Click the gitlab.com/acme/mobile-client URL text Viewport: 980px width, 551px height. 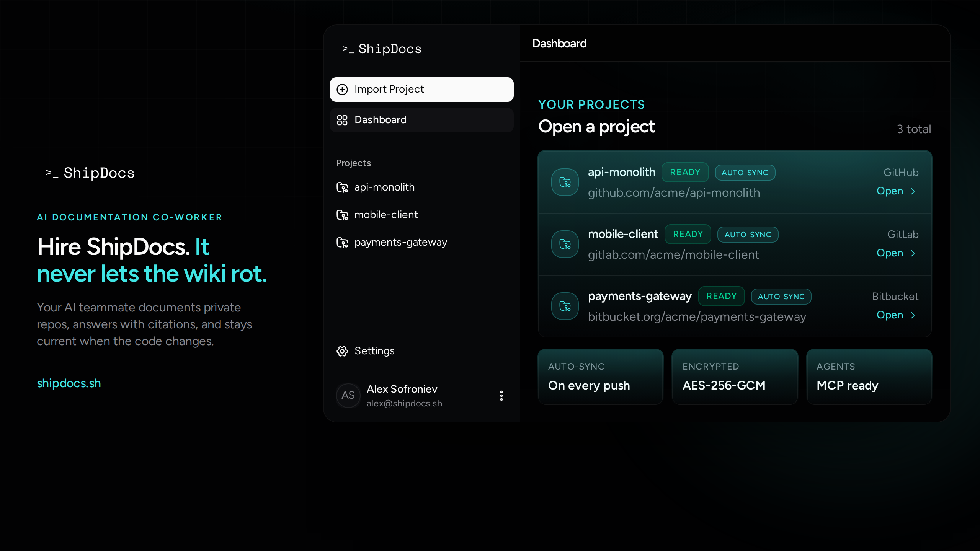pos(673,255)
